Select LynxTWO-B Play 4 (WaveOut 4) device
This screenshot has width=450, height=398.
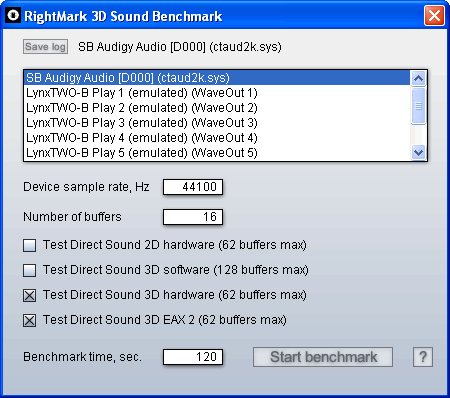(217, 138)
